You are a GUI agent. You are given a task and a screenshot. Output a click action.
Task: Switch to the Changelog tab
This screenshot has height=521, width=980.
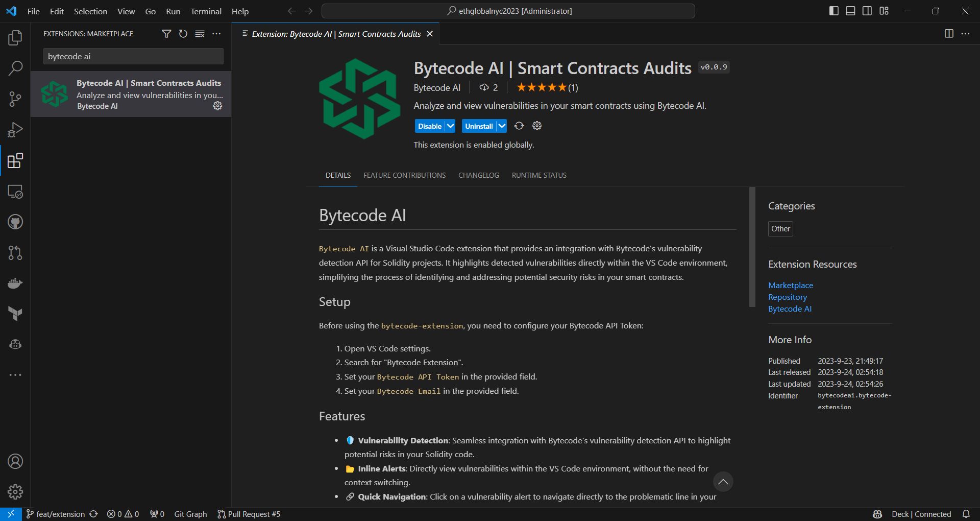479,175
